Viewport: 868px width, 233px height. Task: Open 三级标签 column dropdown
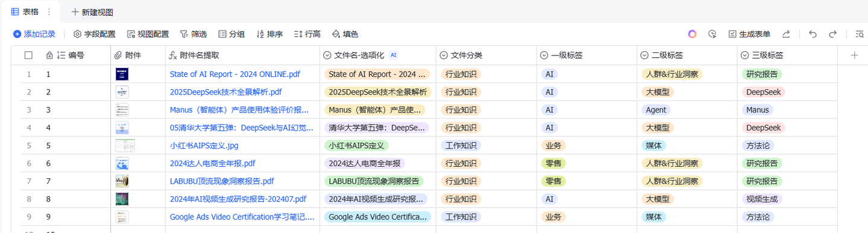tap(744, 55)
